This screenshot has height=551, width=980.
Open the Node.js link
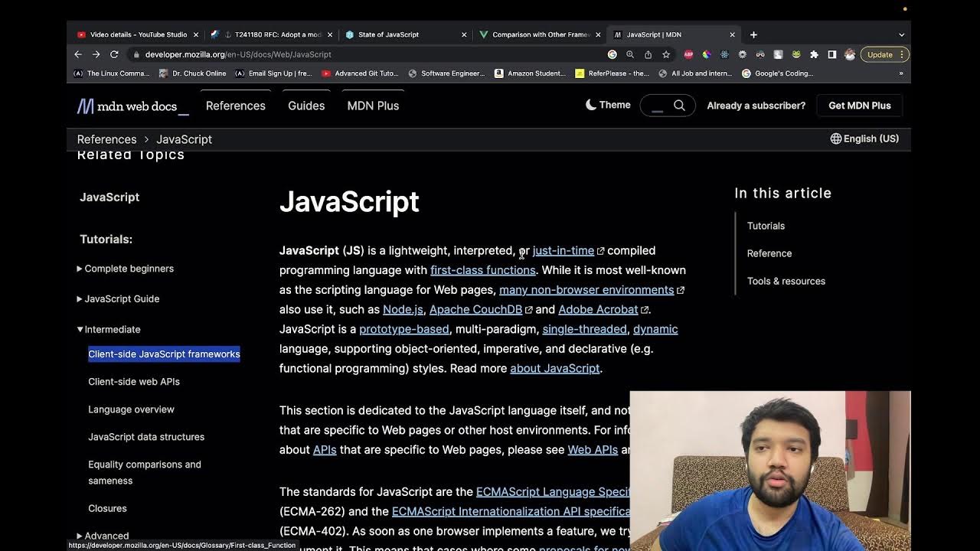[x=403, y=309]
